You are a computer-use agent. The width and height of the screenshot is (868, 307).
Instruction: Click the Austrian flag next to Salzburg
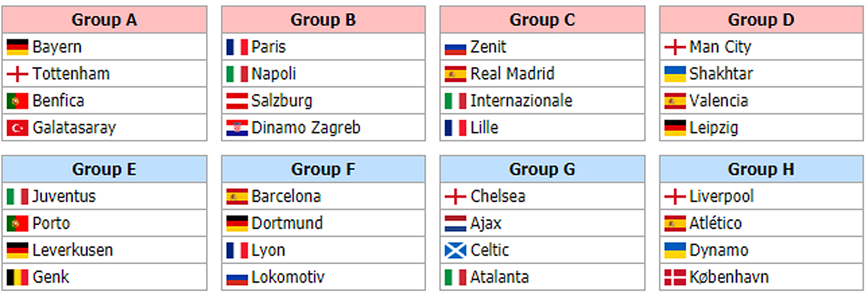pos(237,101)
